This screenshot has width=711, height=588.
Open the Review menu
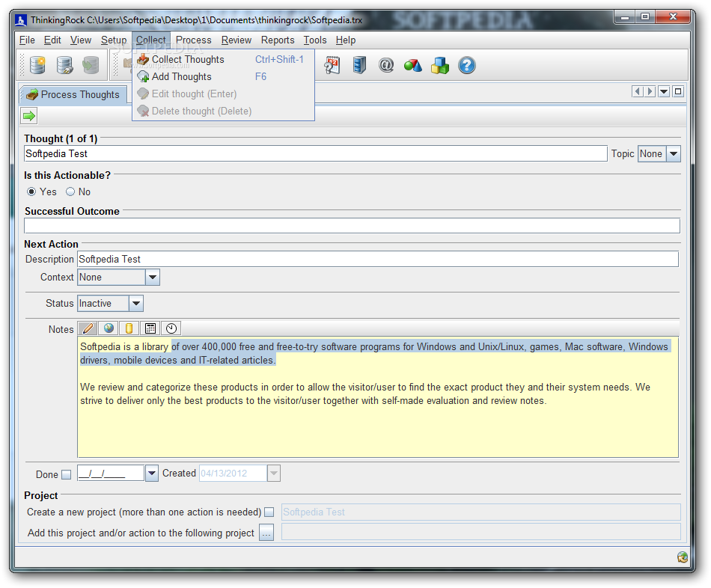(237, 40)
